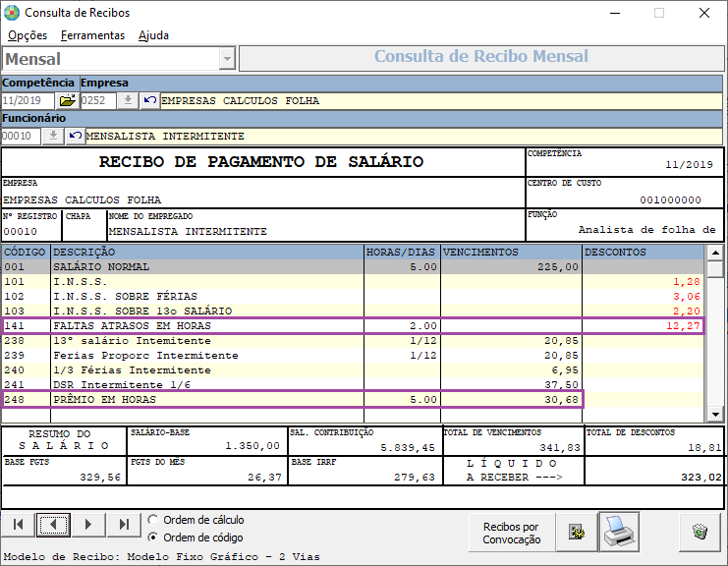The image size is (728, 566).
Task: Select the Ordem de cálculo radio button
Action: coord(152,520)
